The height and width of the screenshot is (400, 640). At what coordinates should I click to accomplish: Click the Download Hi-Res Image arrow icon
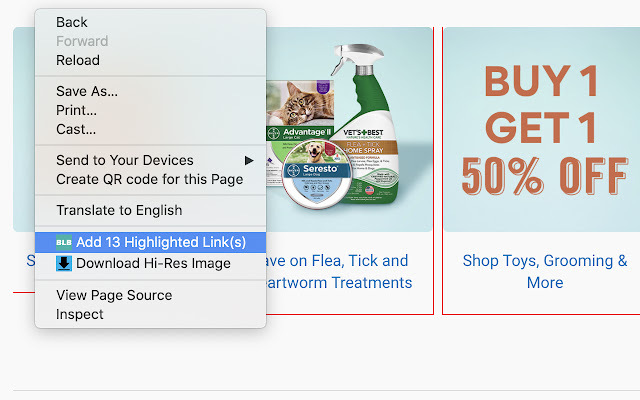[x=64, y=263]
